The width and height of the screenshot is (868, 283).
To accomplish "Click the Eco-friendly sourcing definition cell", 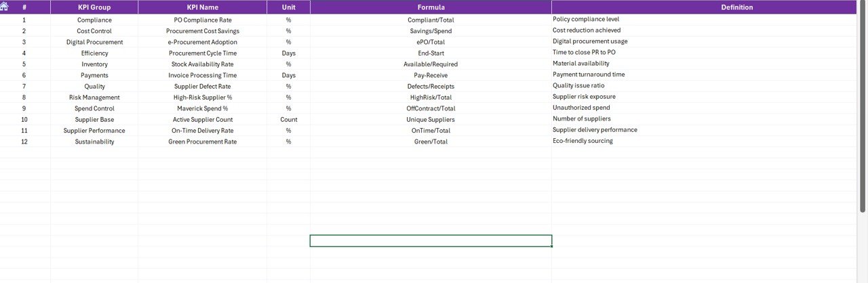I will pyautogui.click(x=583, y=141).
